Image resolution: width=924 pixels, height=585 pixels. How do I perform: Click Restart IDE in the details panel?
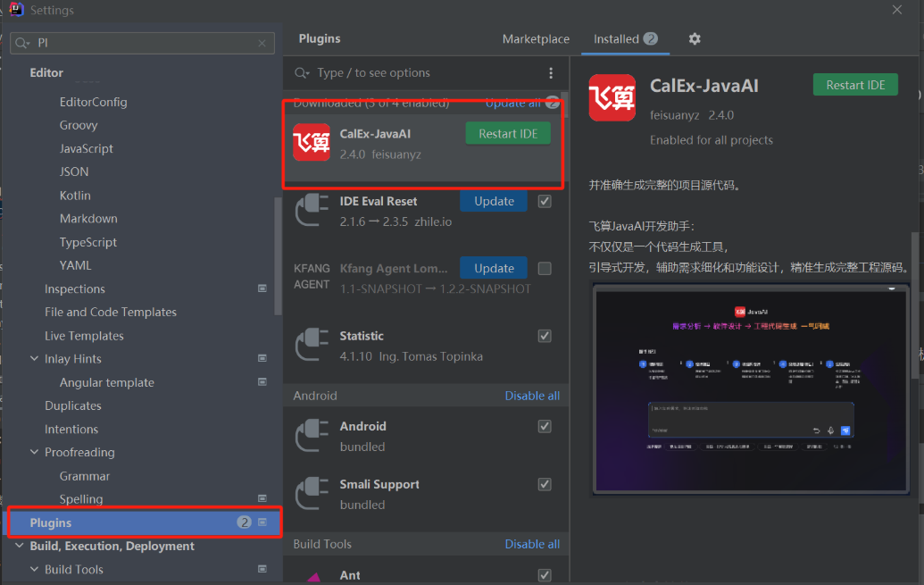pos(855,85)
